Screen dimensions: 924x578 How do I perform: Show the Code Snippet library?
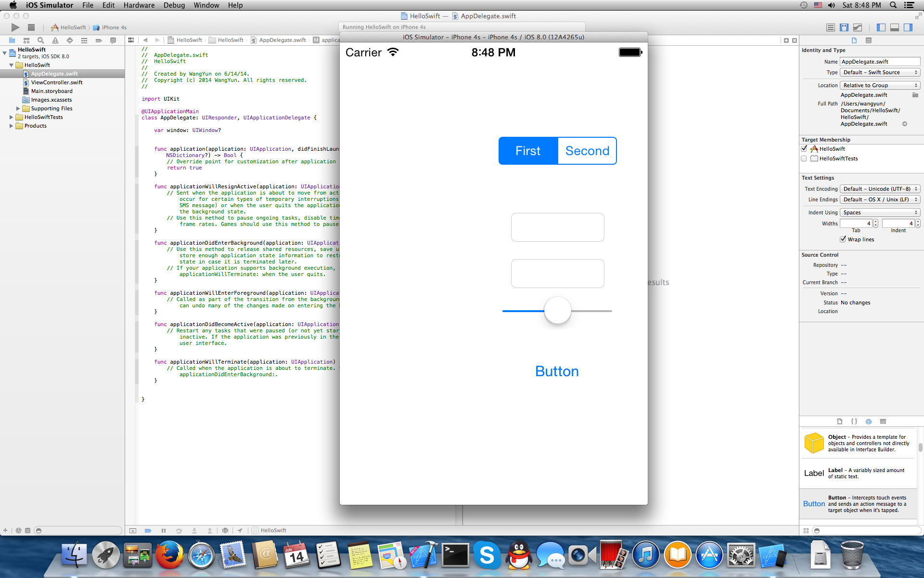click(854, 421)
